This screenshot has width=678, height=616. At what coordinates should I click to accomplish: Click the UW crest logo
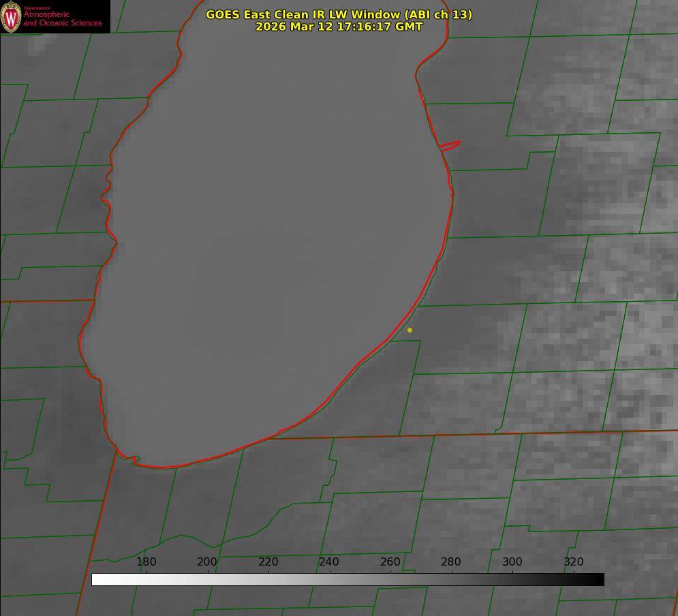11,17
